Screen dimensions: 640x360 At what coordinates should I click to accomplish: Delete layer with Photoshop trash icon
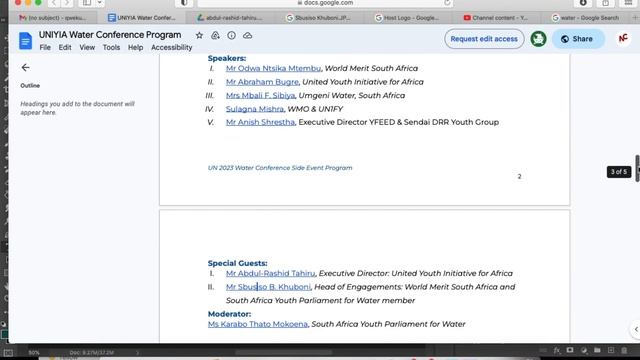click(x=624, y=350)
